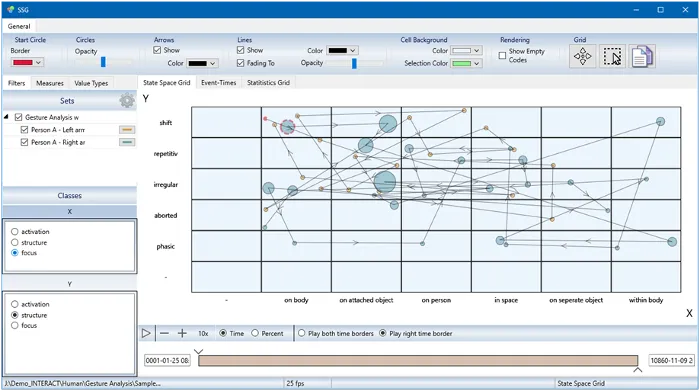This screenshot has height=391, width=700.
Task: Select structure radio in X classes
Action: click(x=15, y=242)
